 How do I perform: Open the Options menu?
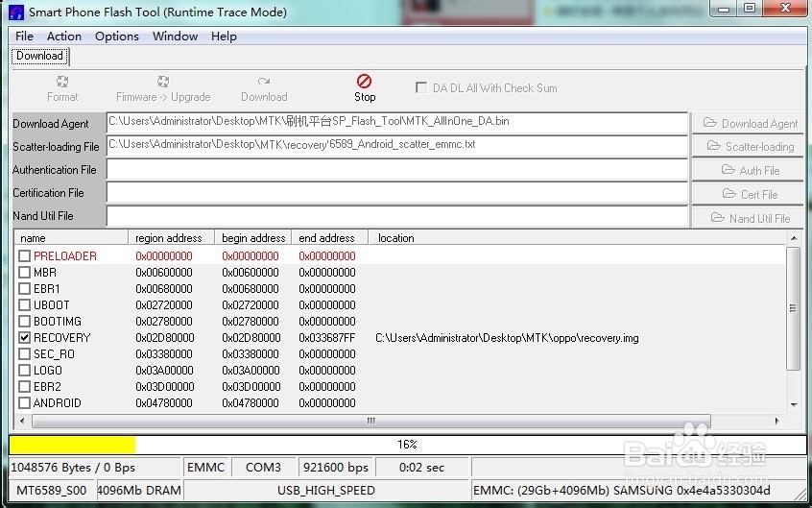coord(117,36)
